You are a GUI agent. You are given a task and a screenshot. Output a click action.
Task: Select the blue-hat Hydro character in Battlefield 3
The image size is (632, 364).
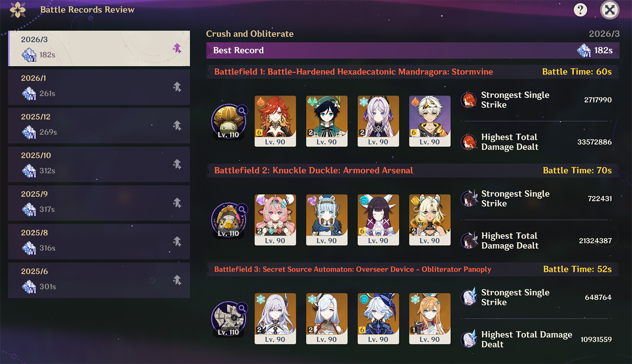click(378, 318)
